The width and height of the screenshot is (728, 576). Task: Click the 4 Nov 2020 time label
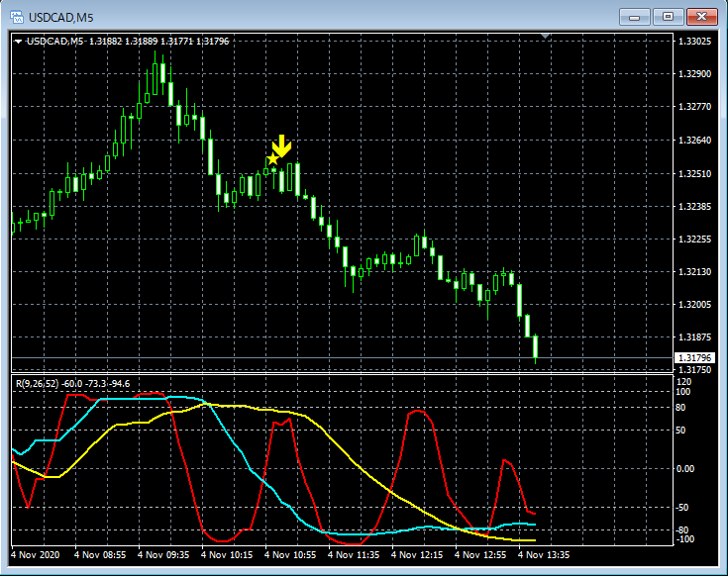point(36,554)
